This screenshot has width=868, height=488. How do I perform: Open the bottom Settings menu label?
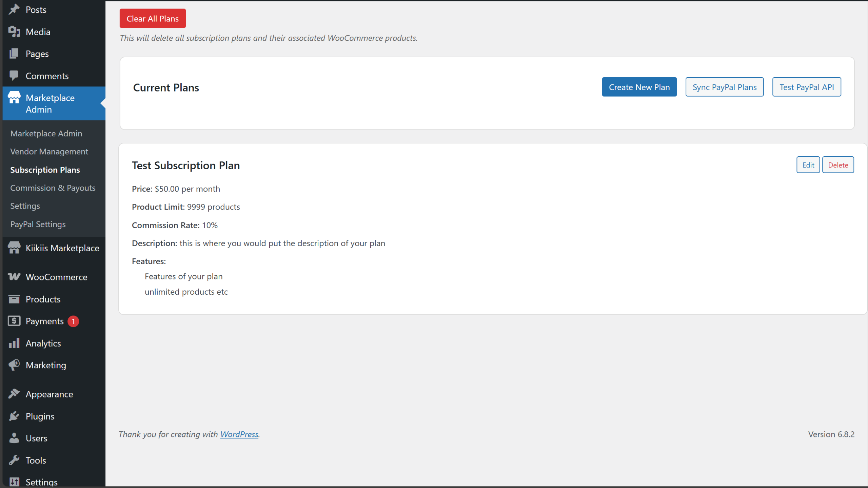pos(42,482)
